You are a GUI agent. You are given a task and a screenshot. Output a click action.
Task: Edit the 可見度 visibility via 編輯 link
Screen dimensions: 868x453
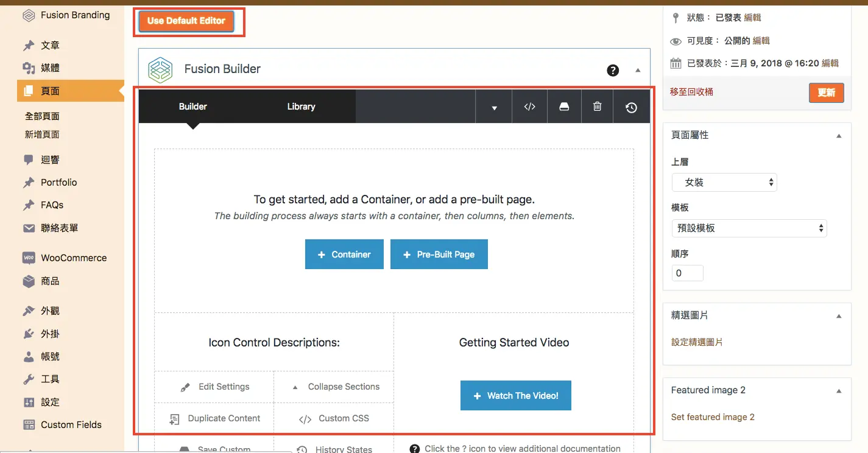click(x=761, y=41)
